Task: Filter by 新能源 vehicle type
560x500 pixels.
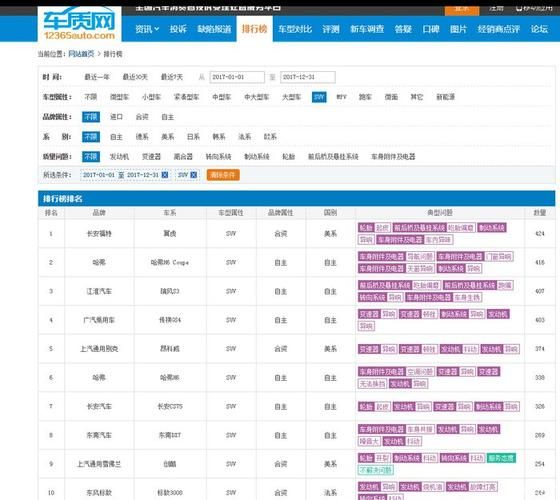Action: (x=445, y=97)
